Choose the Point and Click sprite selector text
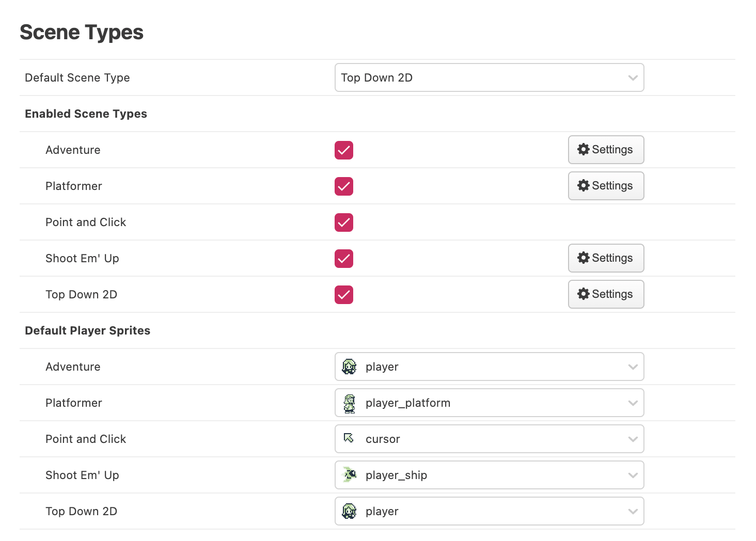Image resolution: width=756 pixels, height=541 pixels. (383, 439)
